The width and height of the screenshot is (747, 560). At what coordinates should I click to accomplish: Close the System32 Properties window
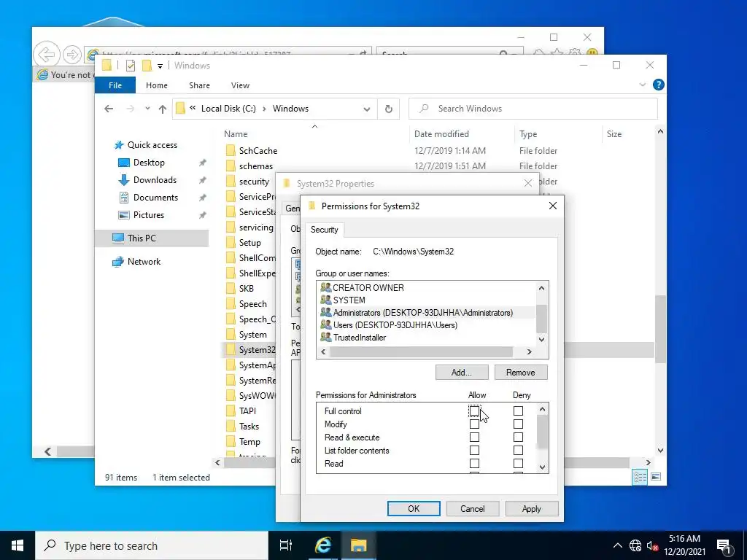[x=528, y=183]
